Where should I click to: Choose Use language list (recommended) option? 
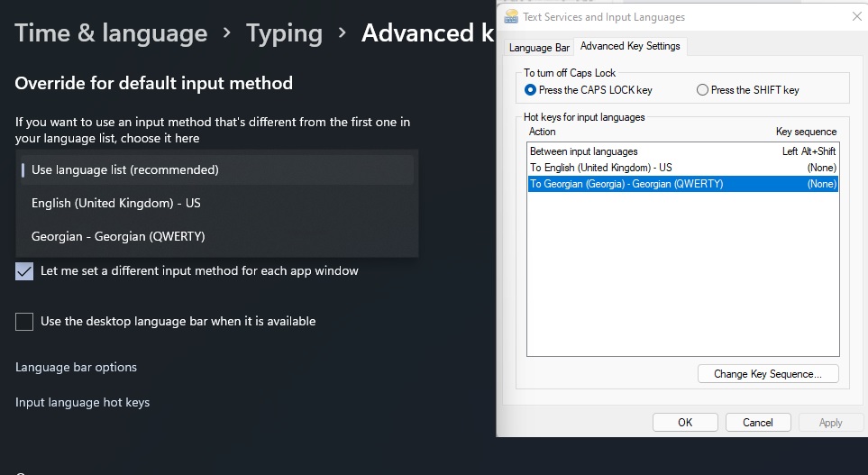(x=216, y=169)
